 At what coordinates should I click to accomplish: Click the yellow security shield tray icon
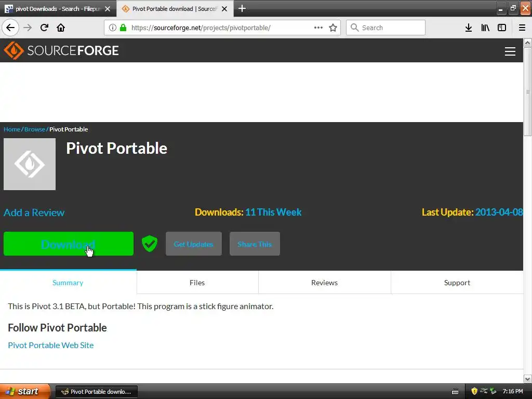coord(474,391)
